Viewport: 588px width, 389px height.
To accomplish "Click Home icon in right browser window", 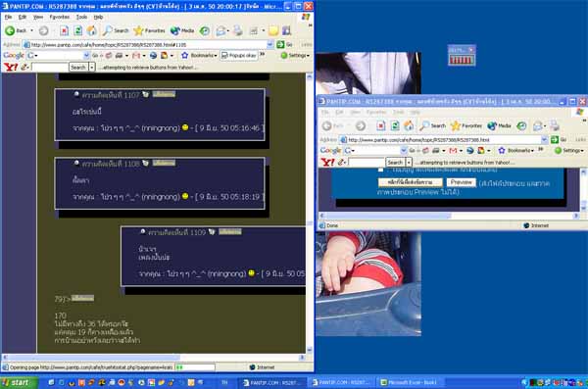I will tap(409, 126).
